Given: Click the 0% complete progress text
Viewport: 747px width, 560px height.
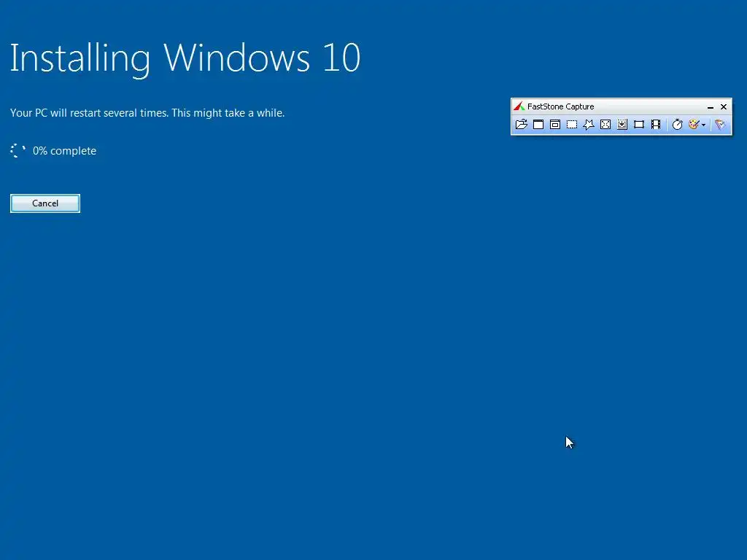Looking at the screenshot, I should click(x=64, y=151).
